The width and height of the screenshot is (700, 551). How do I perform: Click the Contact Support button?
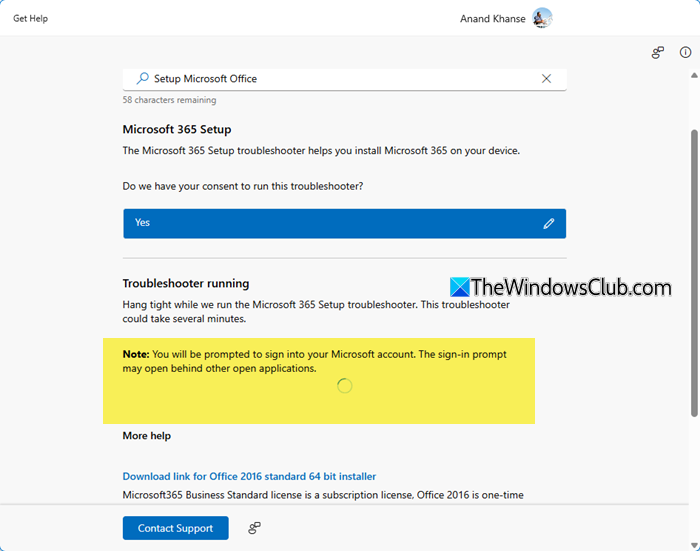(175, 528)
